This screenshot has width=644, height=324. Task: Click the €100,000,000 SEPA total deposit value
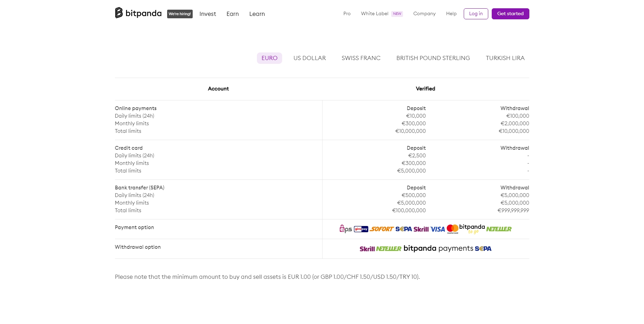point(409,210)
